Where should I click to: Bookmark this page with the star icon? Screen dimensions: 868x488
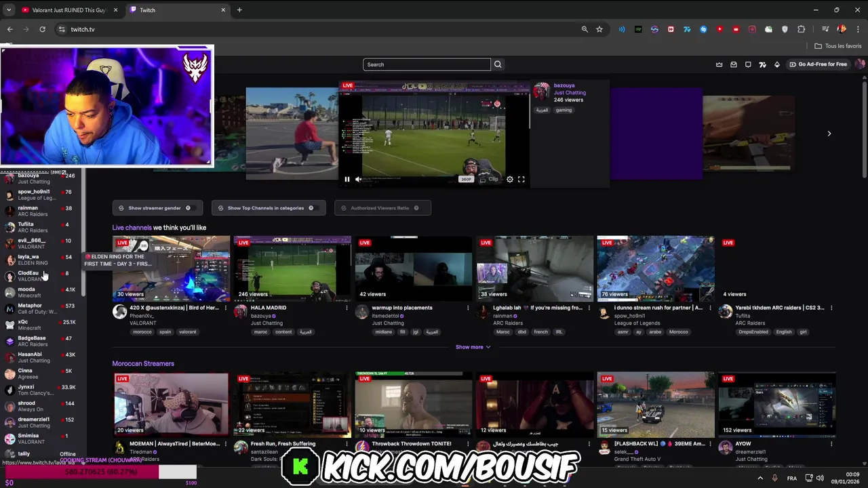tap(599, 29)
